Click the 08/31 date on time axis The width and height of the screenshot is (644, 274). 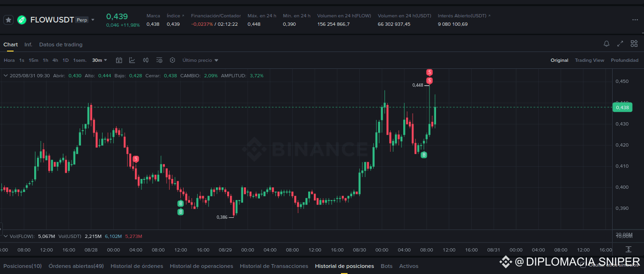494,250
